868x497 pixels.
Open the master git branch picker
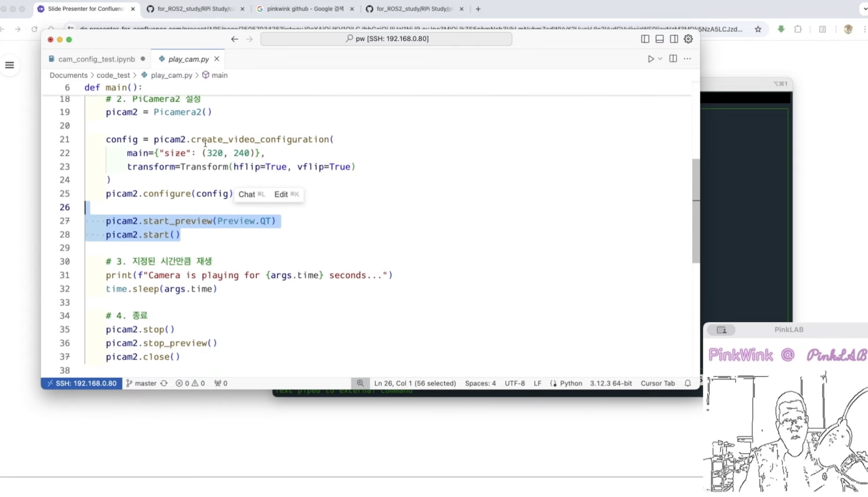pos(141,383)
